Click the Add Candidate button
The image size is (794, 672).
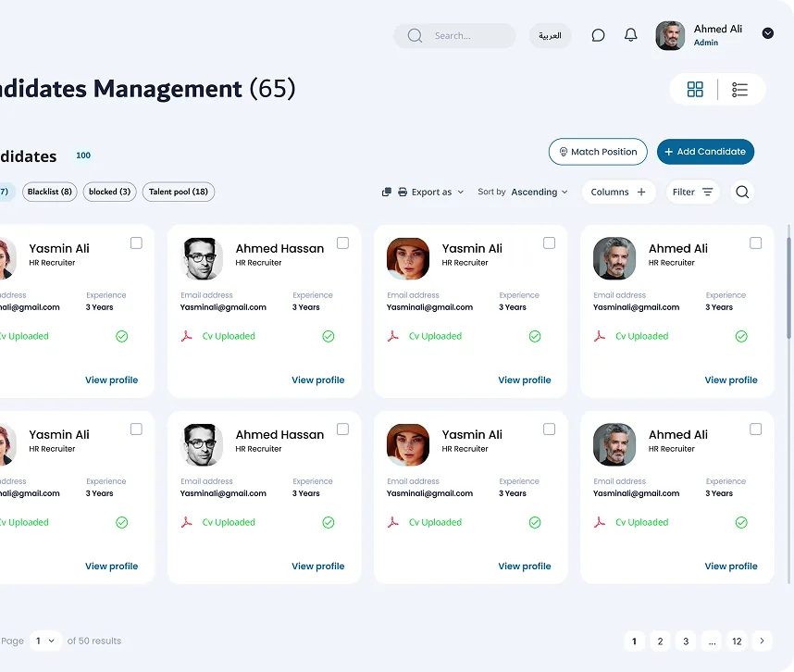click(705, 152)
